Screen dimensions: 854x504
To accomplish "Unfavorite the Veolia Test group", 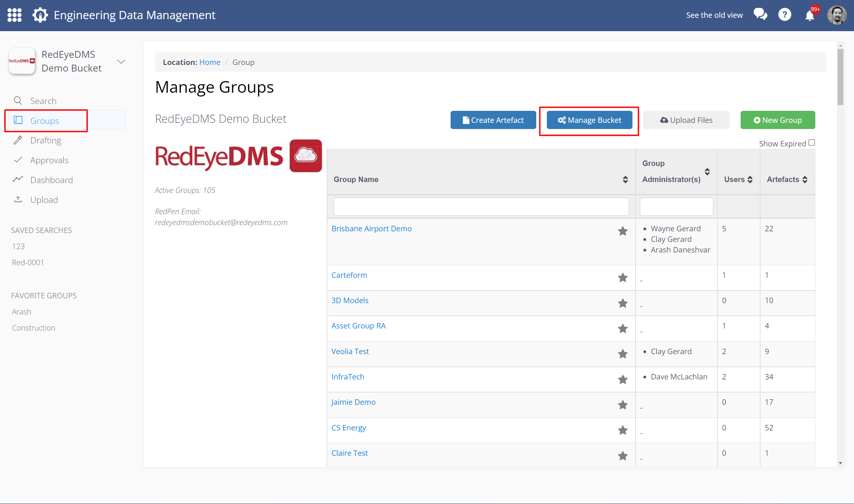I will point(623,354).
